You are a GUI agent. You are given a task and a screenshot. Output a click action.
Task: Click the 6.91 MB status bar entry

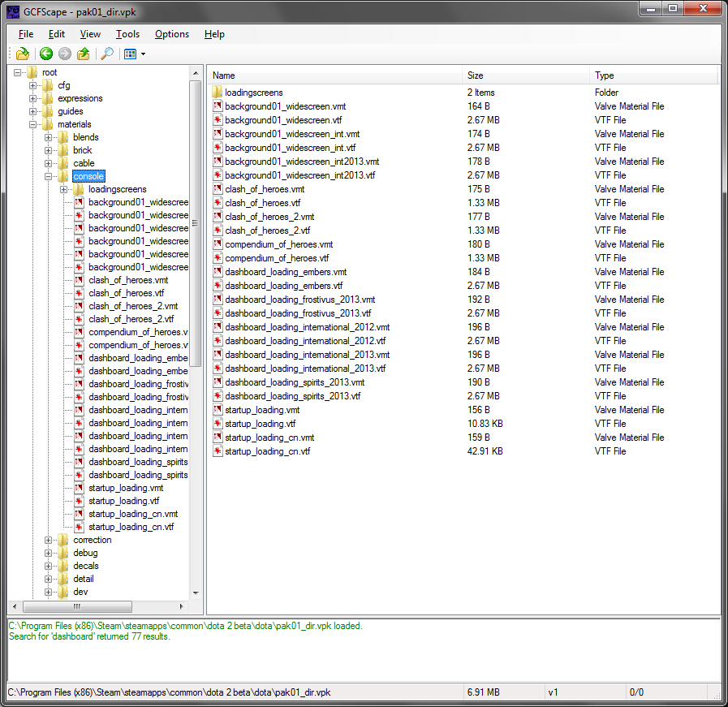(484, 692)
